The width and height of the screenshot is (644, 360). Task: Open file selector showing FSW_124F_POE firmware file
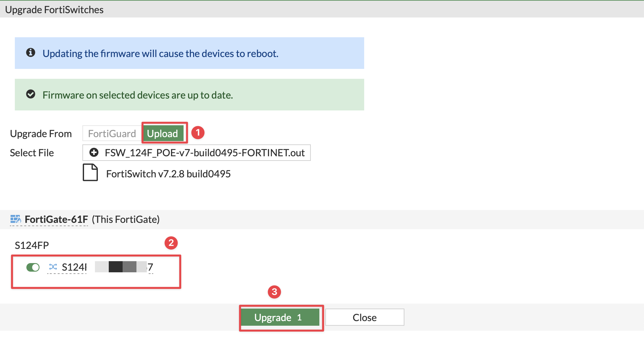click(196, 153)
